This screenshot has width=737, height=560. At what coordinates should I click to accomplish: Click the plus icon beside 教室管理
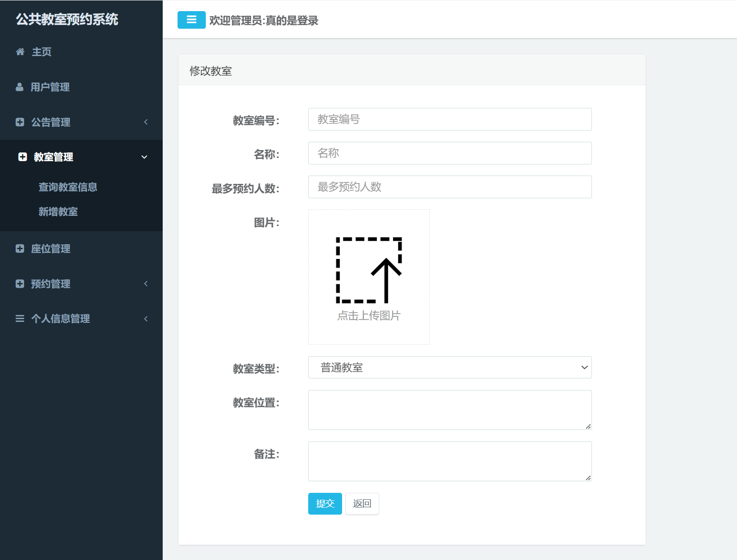pyautogui.click(x=23, y=157)
